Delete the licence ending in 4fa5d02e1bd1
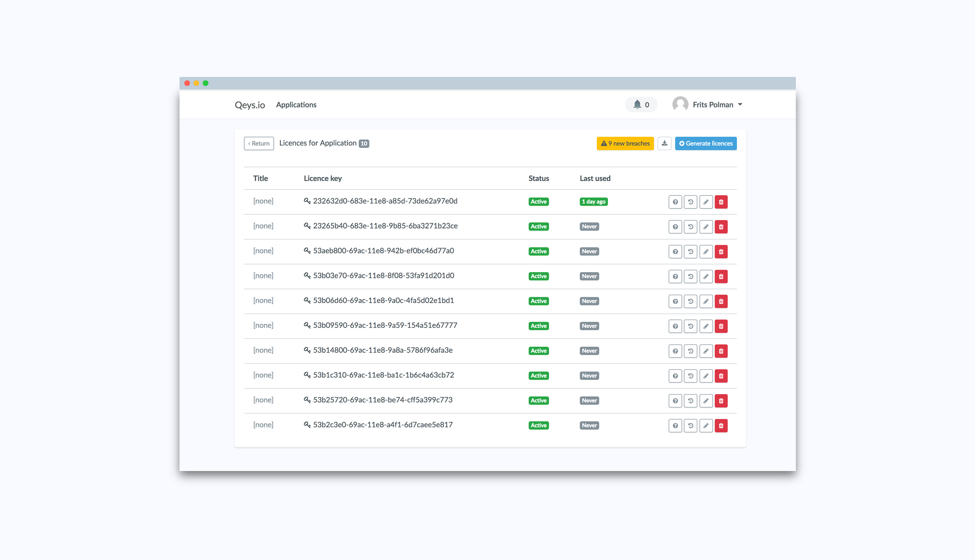The width and height of the screenshot is (975, 560). click(721, 301)
